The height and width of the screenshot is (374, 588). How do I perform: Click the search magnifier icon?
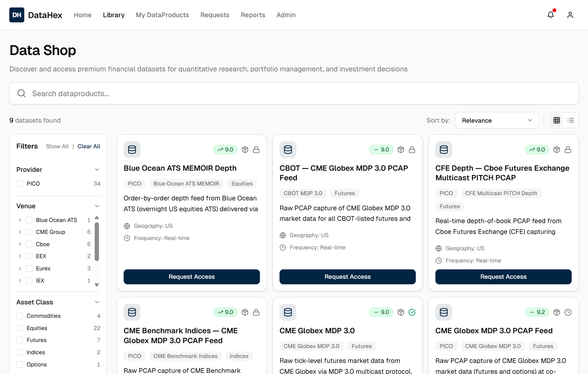click(x=22, y=93)
